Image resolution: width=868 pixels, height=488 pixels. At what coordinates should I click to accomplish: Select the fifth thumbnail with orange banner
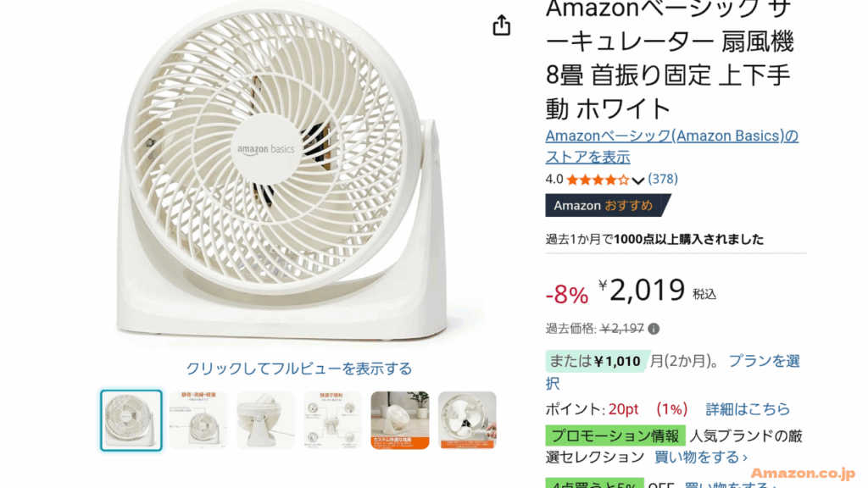click(x=400, y=420)
